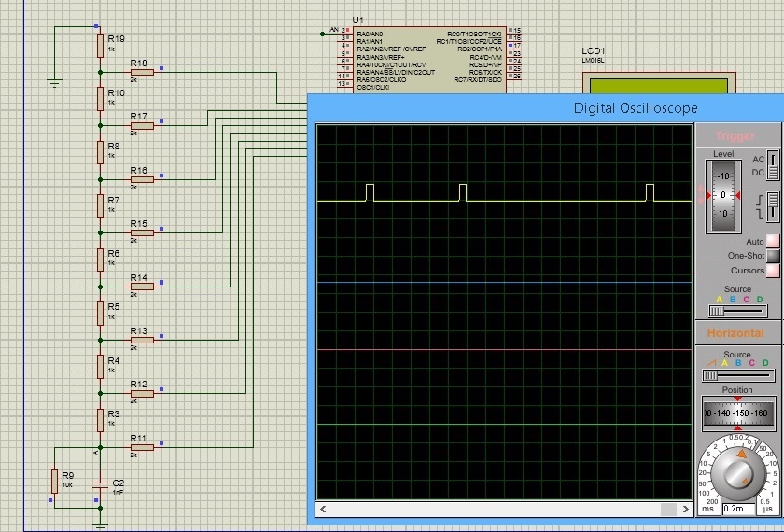Toggle the One-Shot trigger button

[773, 256]
